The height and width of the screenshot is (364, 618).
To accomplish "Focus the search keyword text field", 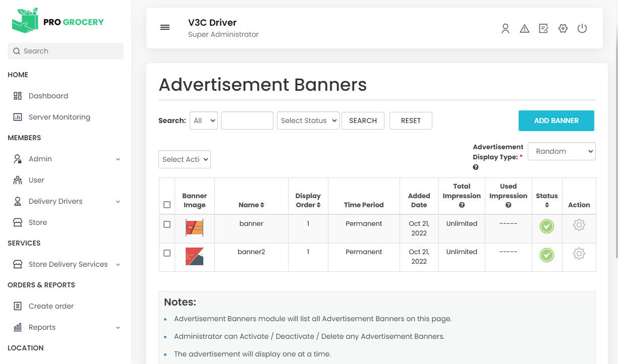I will 247,120.
